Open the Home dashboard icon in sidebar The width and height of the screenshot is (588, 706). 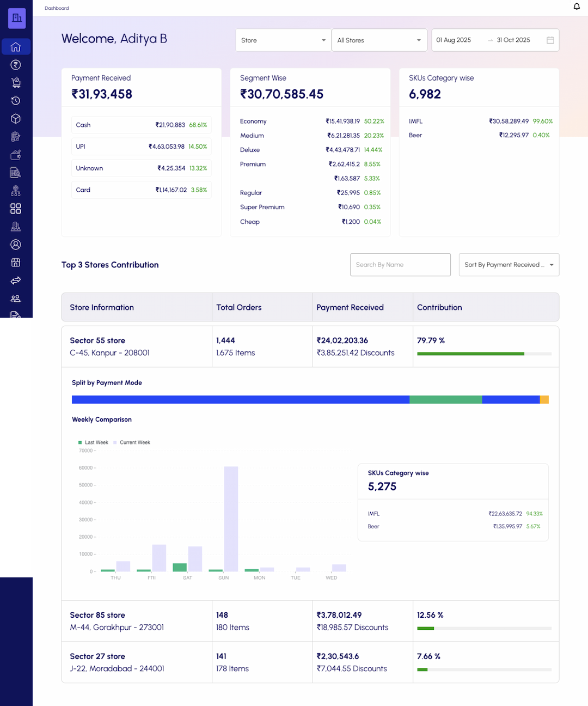[16, 47]
